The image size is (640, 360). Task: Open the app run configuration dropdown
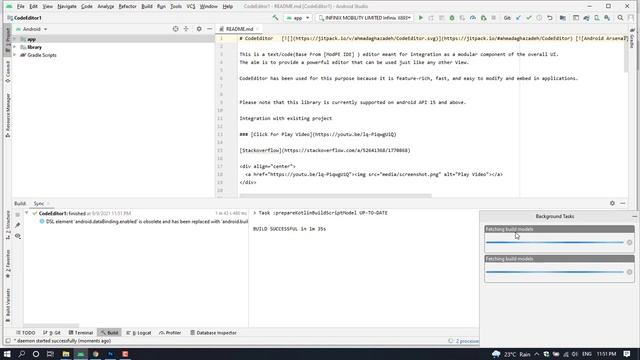point(298,18)
